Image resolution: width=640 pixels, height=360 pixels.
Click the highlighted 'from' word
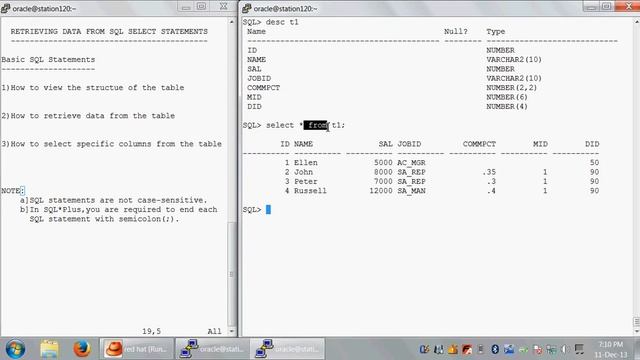coord(316,125)
